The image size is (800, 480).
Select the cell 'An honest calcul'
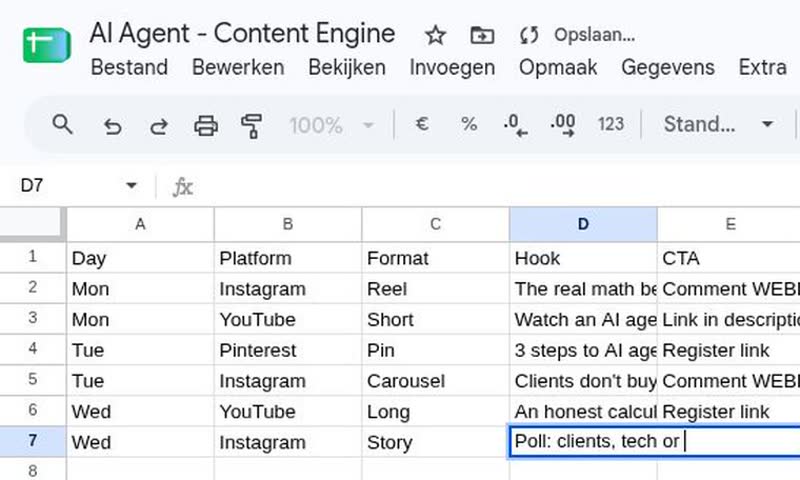583,411
